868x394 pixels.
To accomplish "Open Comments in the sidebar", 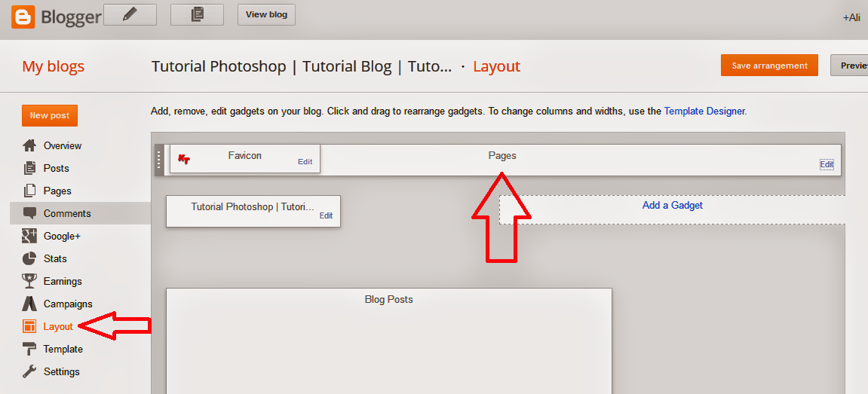I will click(67, 214).
